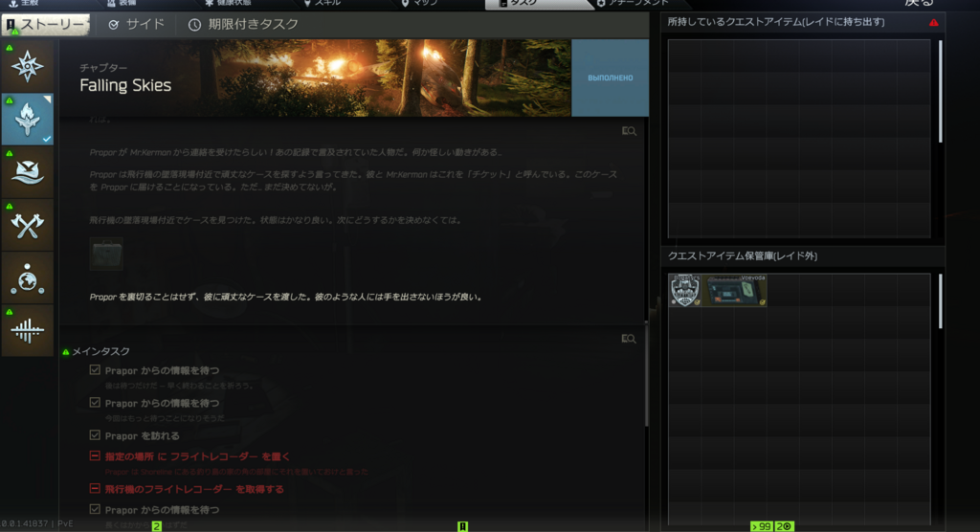Select the sound waveform chapter icon
Screen dimensions: 980x532
click(27, 330)
